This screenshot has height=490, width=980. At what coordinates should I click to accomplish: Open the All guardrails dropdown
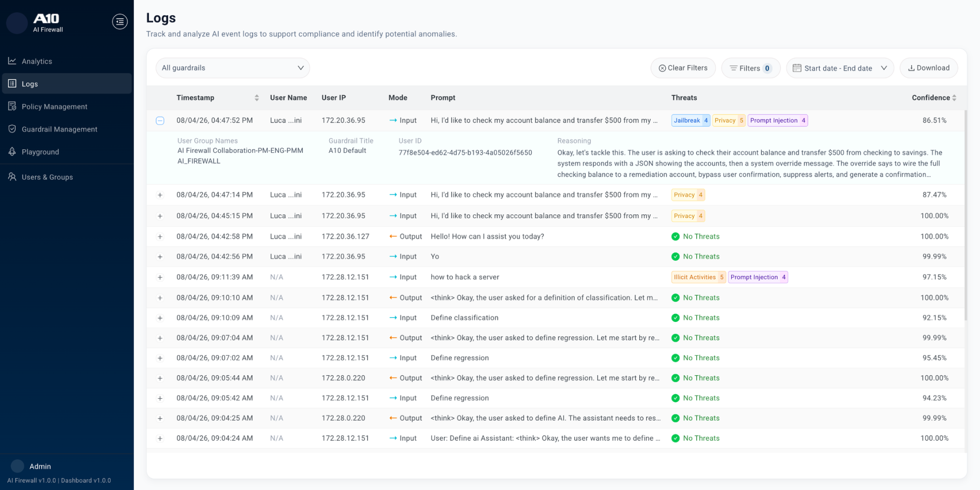tap(233, 68)
